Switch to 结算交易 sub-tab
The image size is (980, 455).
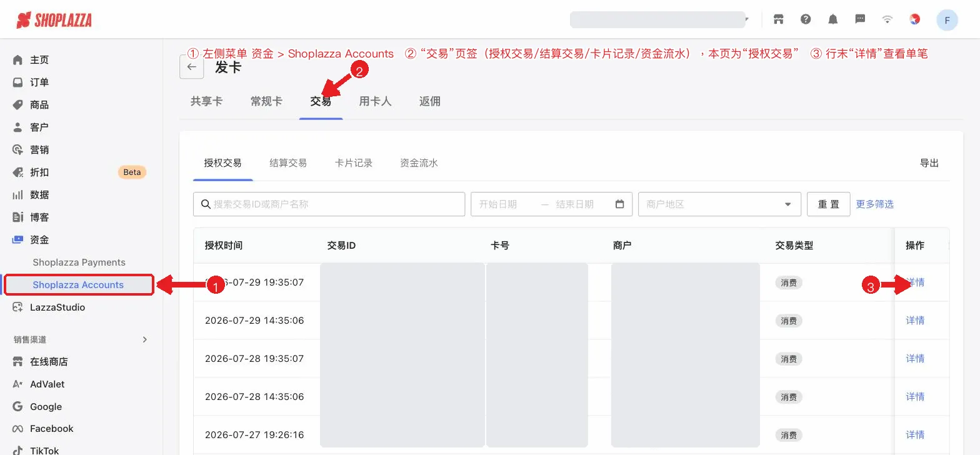[x=288, y=163]
